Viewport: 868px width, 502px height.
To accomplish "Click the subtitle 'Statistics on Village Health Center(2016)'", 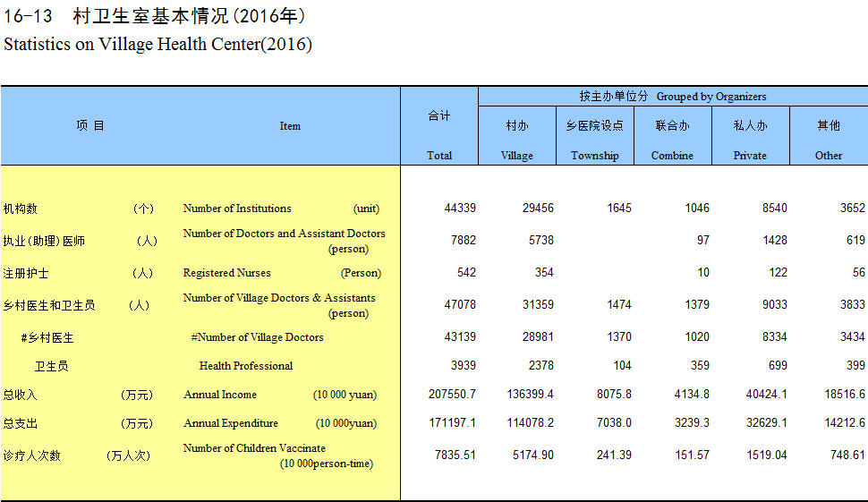I will pyautogui.click(x=157, y=44).
